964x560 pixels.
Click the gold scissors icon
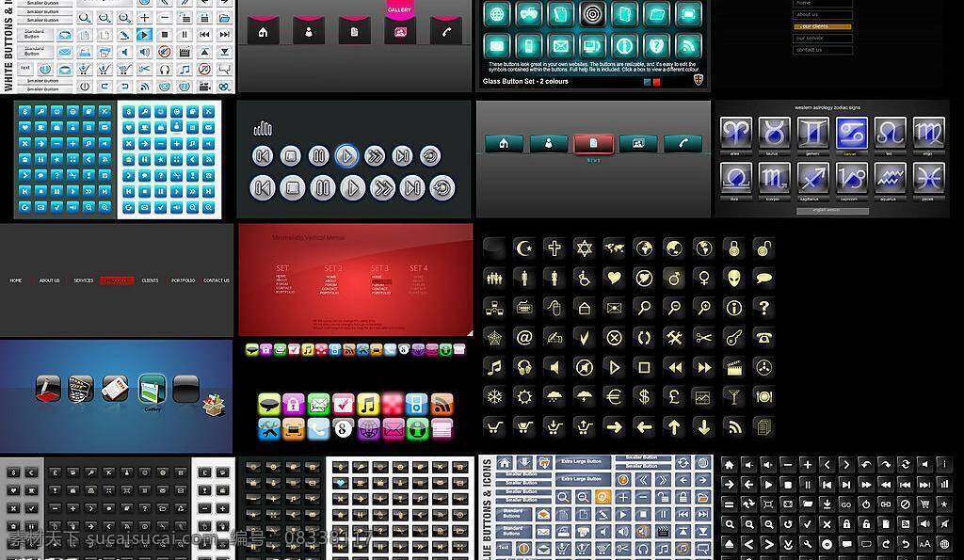click(704, 338)
